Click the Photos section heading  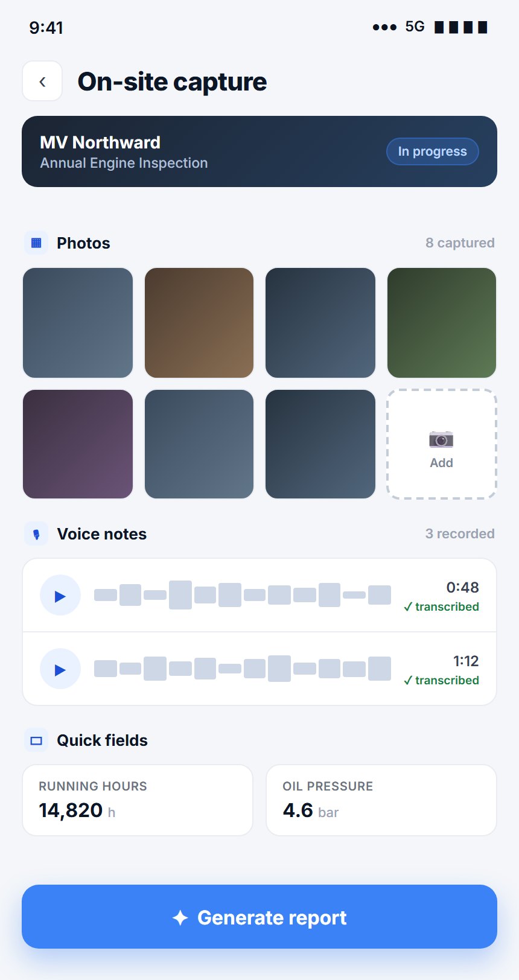click(x=83, y=243)
